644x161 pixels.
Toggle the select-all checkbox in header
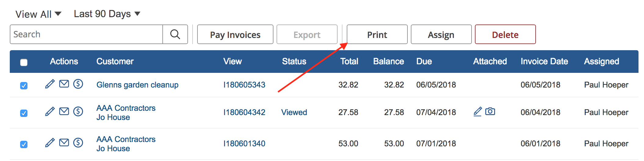pos(24,62)
